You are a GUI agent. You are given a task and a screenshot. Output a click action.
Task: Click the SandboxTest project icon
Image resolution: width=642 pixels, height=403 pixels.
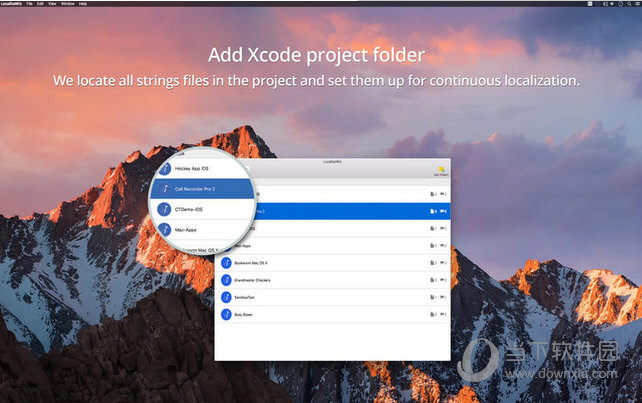pyautogui.click(x=226, y=297)
